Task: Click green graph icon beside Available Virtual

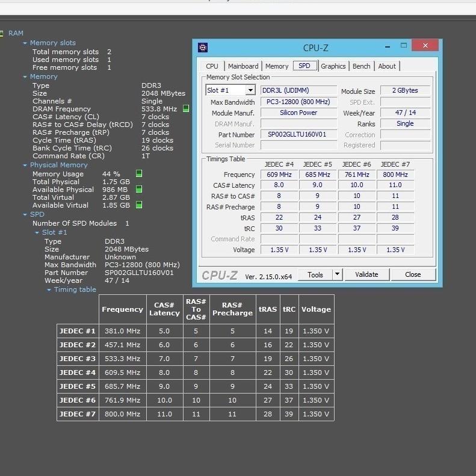Action: [139, 205]
